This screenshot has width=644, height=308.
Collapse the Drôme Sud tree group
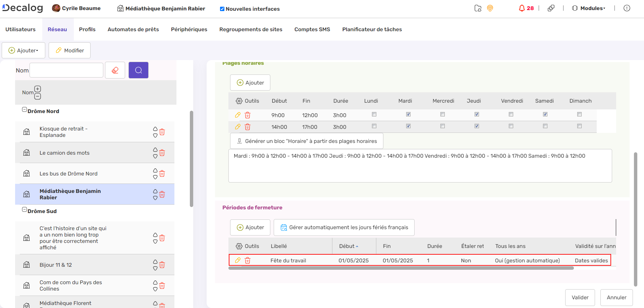tap(24, 210)
